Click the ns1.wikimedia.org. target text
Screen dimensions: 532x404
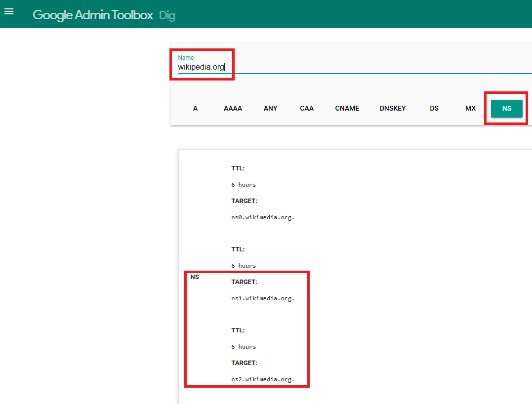coord(263,298)
